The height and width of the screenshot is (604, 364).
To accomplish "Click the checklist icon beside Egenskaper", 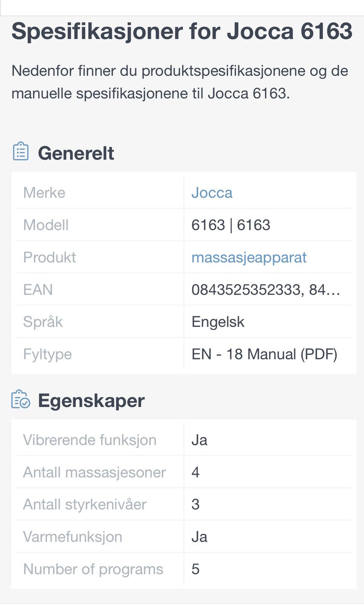I will [20, 400].
